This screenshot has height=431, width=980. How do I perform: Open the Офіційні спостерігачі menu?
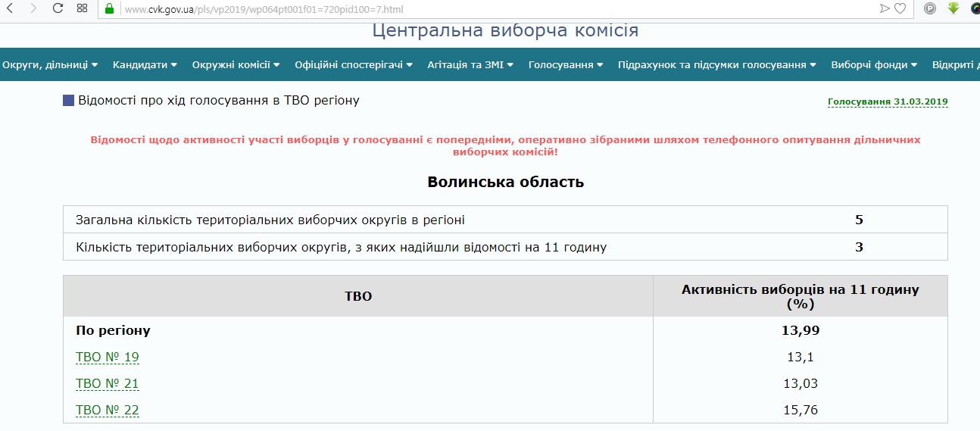point(354,65)
